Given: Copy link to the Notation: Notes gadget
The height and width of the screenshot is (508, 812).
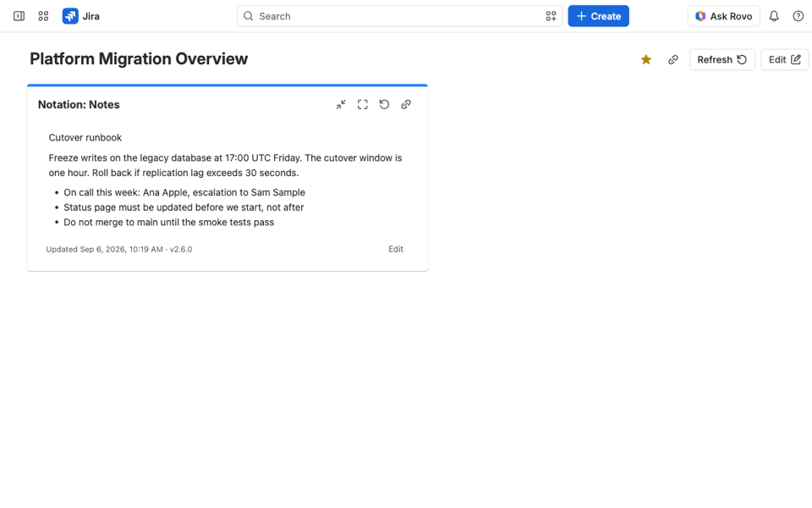Looking at the screenshot, I should [406, 105].
